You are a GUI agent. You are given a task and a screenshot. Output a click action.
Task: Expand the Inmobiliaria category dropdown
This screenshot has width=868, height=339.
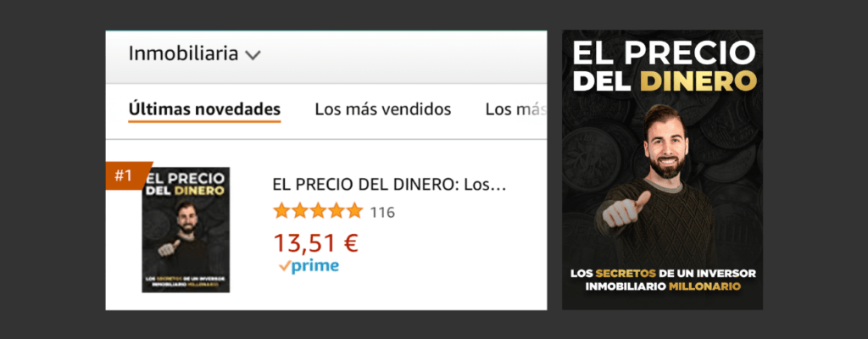tap(194, 53)
